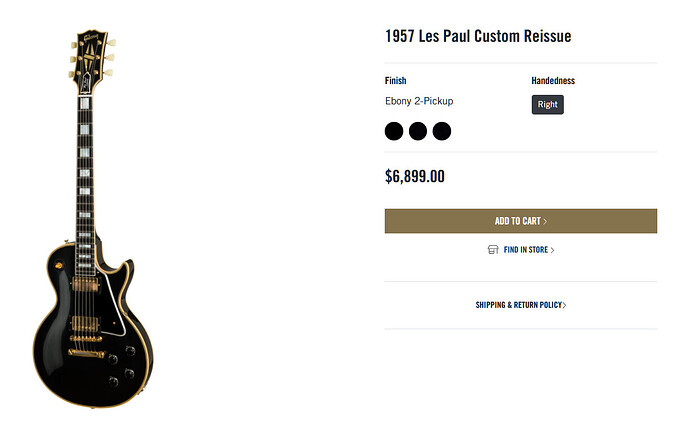690x429 pixels.
Task: Click the store icon beside Find in Store
Action: pyautogui.click(x=493, y=250)
